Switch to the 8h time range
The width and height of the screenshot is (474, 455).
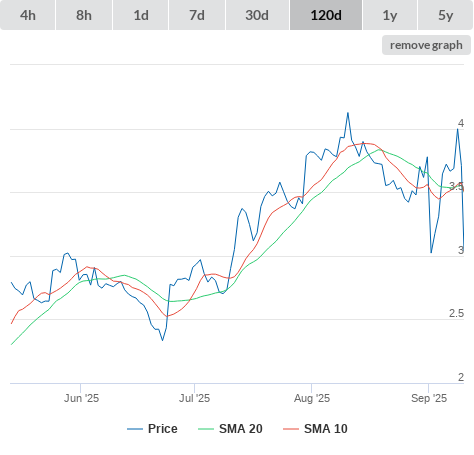click(84, 15)
